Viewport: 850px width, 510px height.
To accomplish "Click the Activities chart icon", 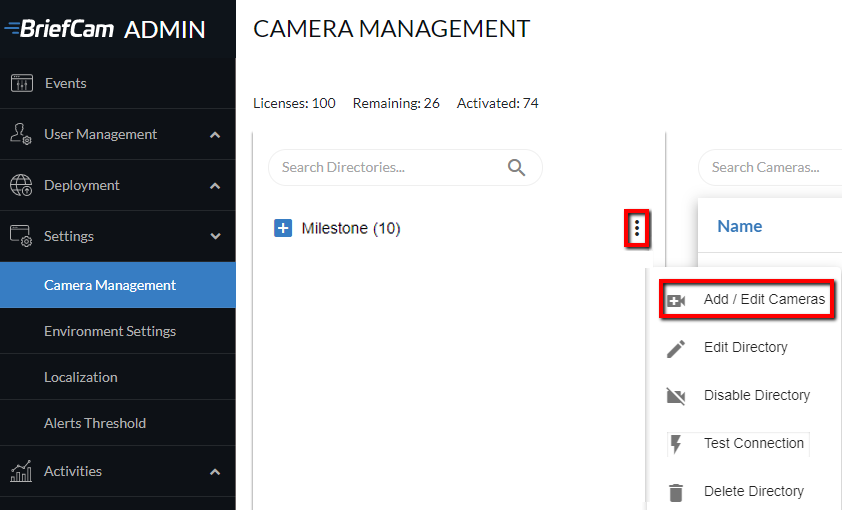I will (x=22, y=471).
